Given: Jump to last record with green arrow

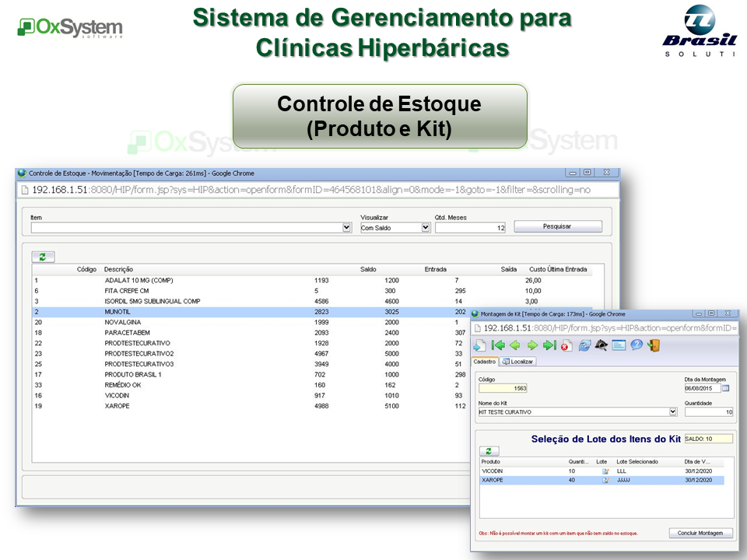Looking at the screenshot, I should click(x=549, y=345).
